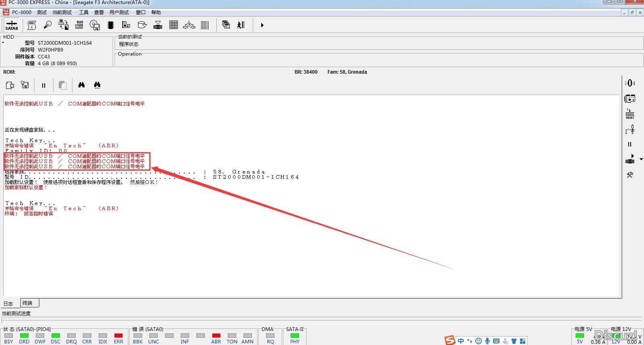644x345 pixels.
Task: Click the exit running-man icon
Action: [x=241, y=25]
